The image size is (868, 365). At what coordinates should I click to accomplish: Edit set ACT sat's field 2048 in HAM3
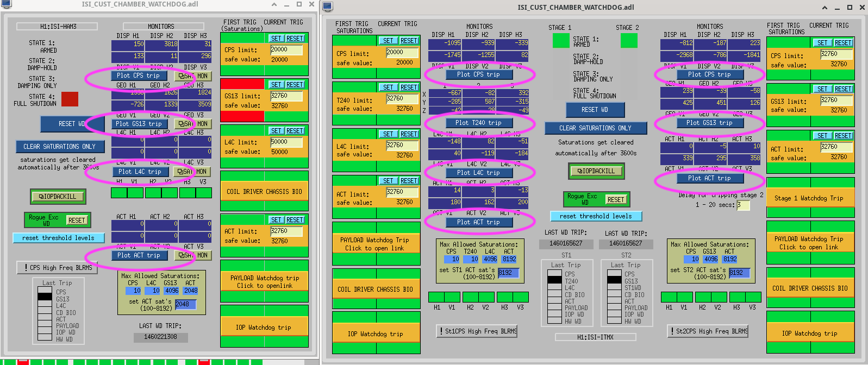point(185,304)
